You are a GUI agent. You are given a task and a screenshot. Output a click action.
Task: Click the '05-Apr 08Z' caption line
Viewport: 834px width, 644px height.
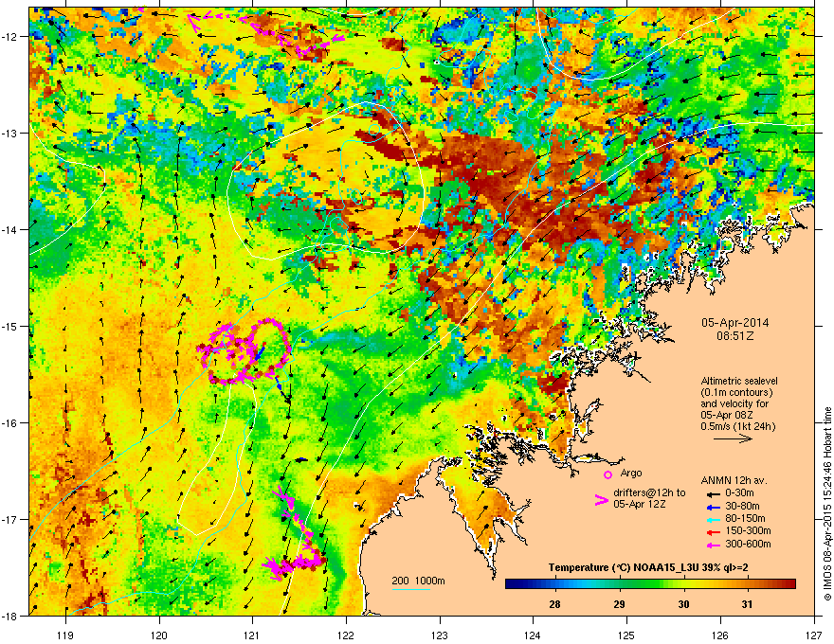coord(726,415)
